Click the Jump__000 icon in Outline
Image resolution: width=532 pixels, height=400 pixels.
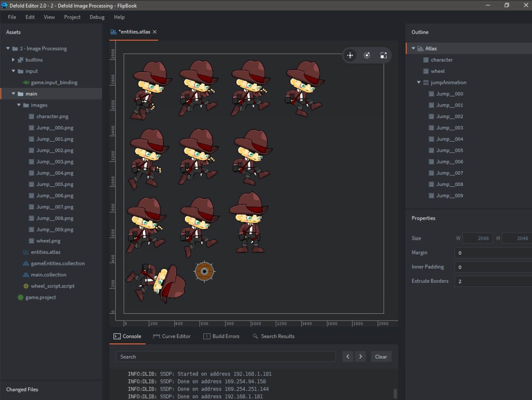point(431,94)
